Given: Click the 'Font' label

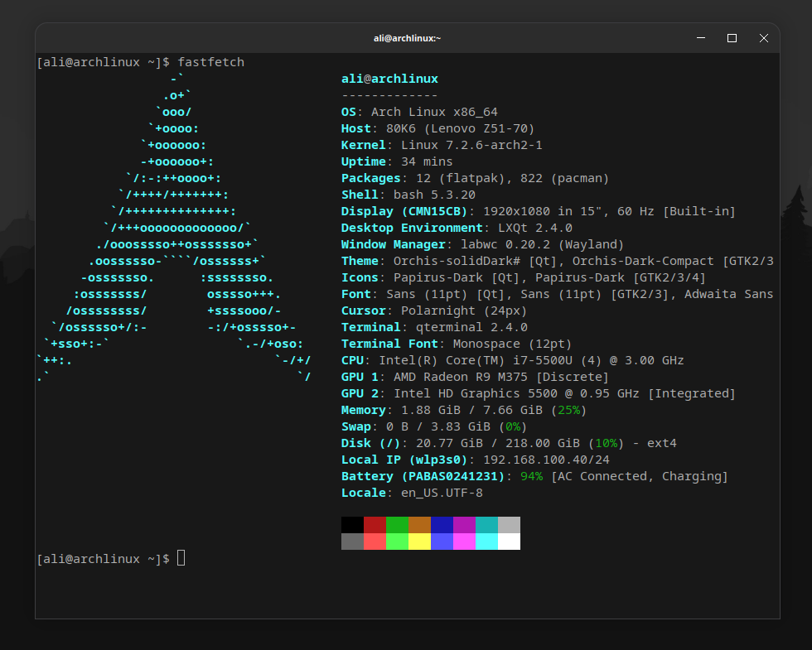Looking at the screenshot, I should 355,294.
